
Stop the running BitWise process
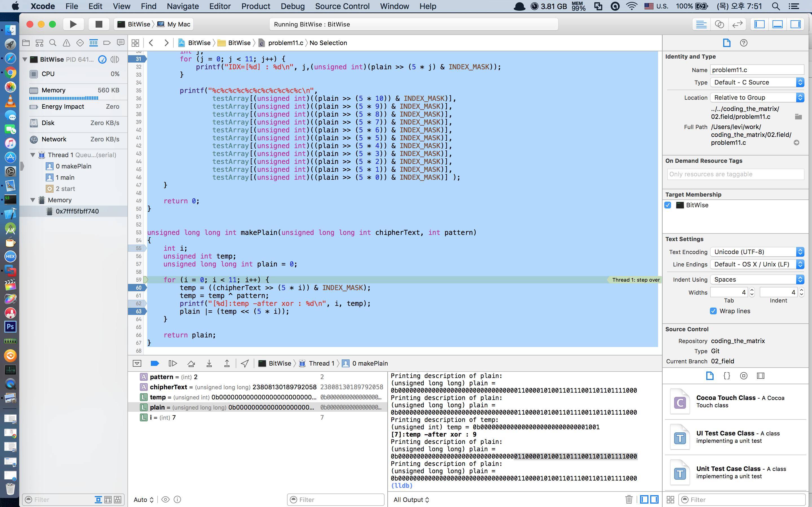99,24
